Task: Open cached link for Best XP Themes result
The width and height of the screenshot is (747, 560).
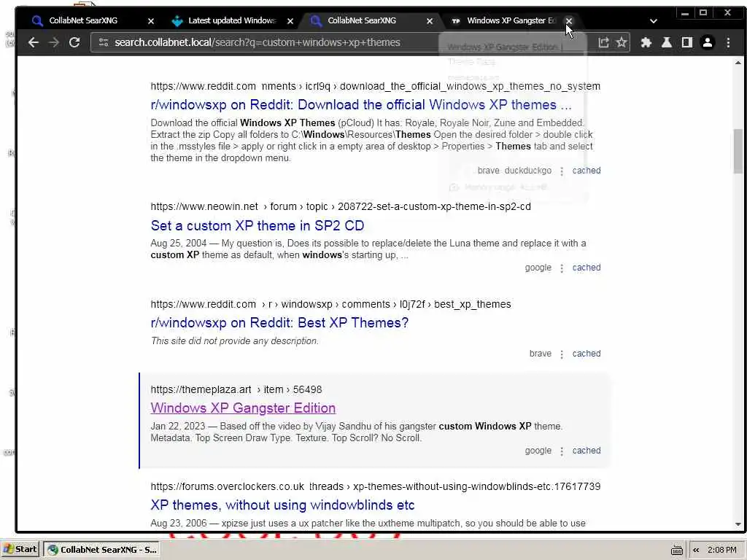Action: coord(587,354)
